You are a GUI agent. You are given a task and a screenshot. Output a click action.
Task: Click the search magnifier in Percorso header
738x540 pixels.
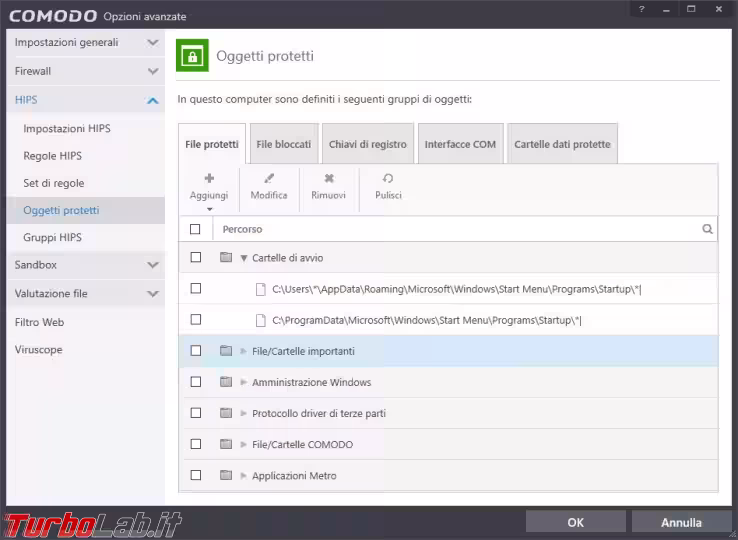point(707,229)
